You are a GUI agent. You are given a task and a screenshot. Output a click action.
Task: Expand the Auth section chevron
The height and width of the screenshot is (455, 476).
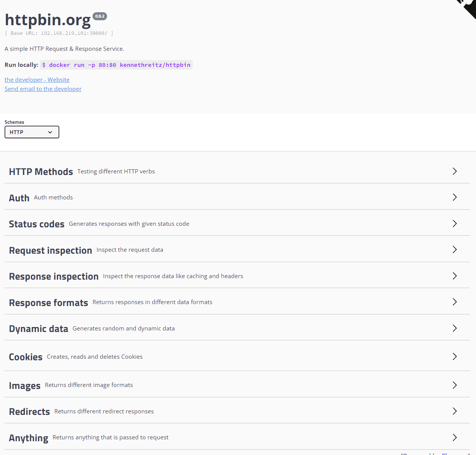[455, 197]
